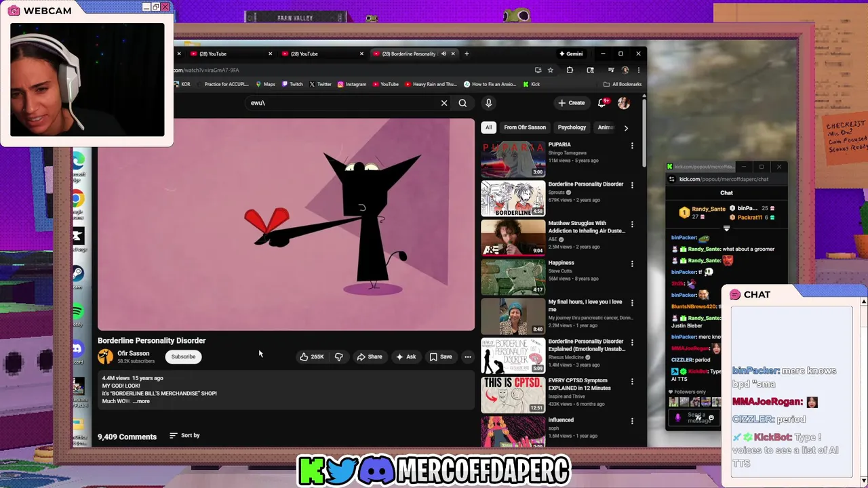Collapse Kick chat leaderboard arrow

726,228
